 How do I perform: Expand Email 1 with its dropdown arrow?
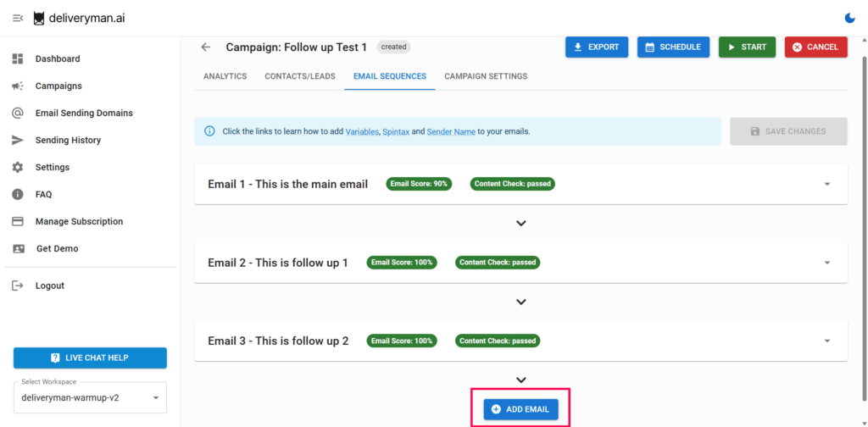827,184
